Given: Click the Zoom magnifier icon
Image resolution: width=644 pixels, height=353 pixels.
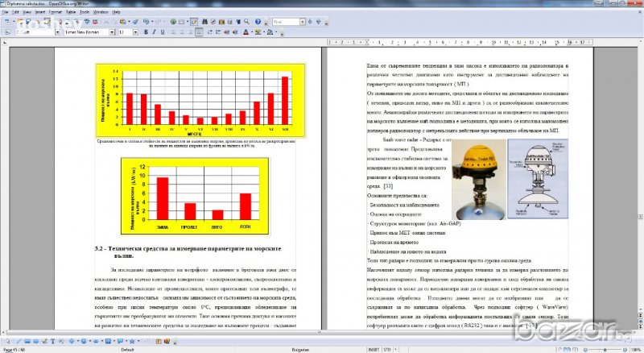Looking at the screenshot, I should (x=246, y=22).
